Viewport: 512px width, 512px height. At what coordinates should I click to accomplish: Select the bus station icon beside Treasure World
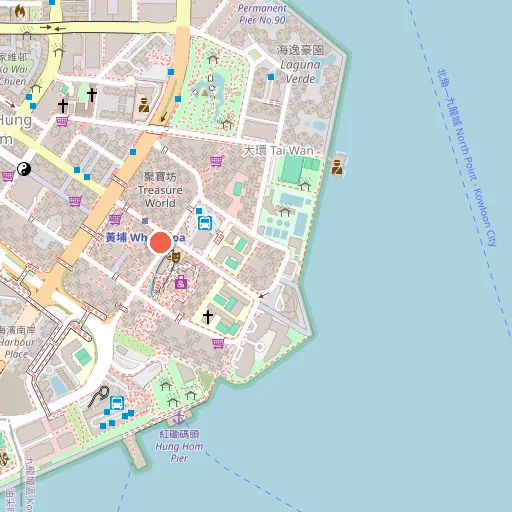(x=205, y=223)
